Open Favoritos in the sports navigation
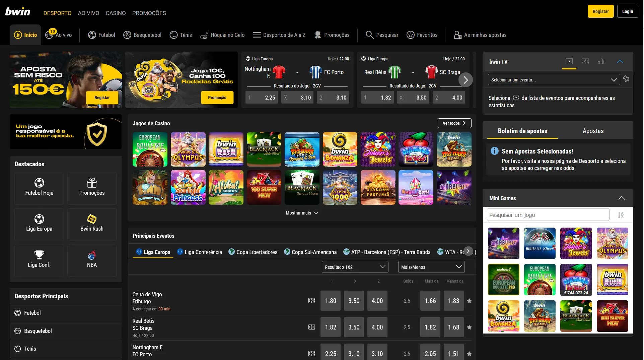This screenshot has width=644, height=360. (422, 35)
